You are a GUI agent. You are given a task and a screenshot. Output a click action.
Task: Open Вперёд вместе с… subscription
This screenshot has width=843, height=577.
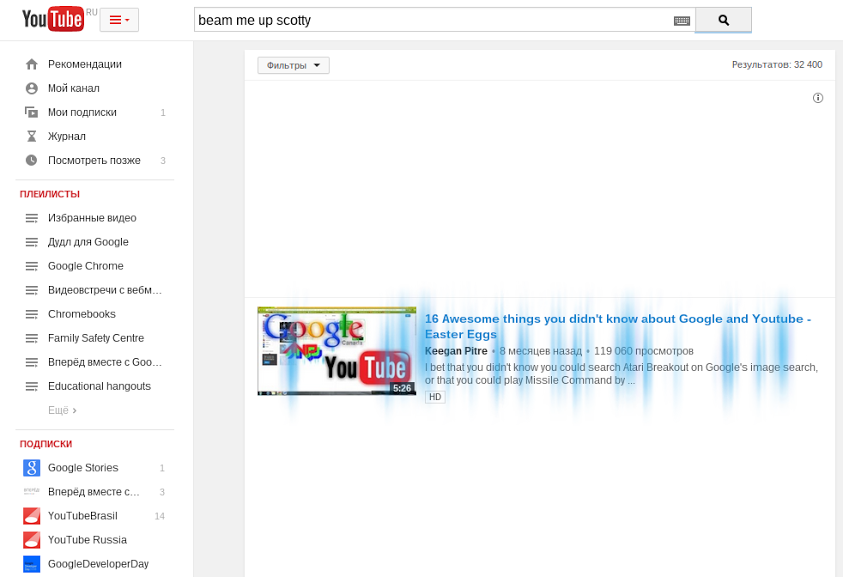(94, 491)
